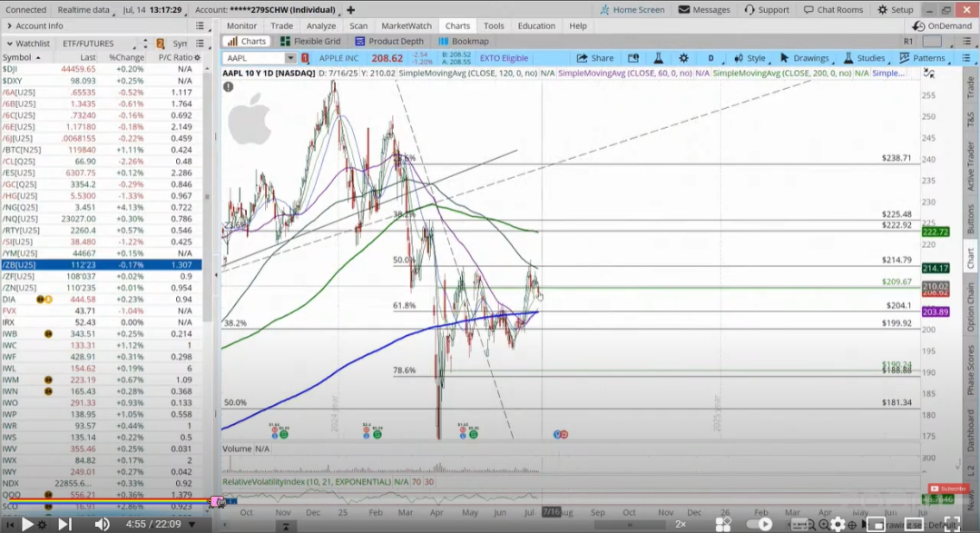Open the Patterns menu in chart toolbar
Screen dimensions: 980x533
pos(923,57)
